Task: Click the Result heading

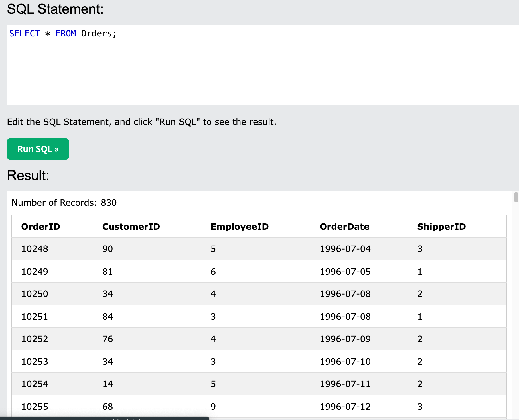Action: click(28, 176)
